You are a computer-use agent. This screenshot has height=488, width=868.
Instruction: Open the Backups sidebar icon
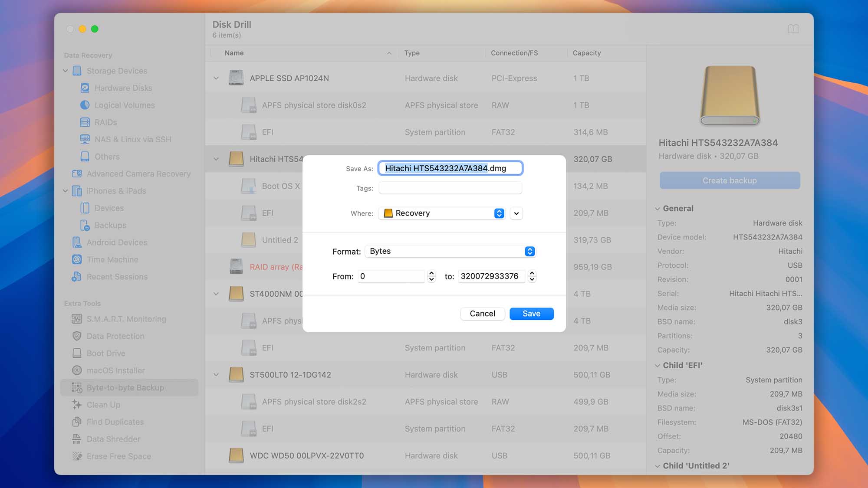[85, 225]
